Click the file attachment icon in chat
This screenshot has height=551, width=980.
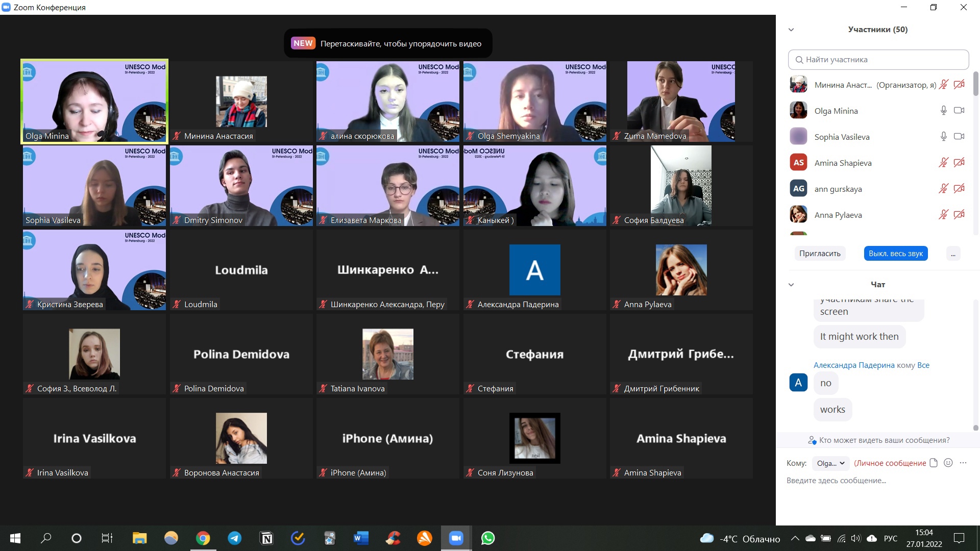[934, 463]
